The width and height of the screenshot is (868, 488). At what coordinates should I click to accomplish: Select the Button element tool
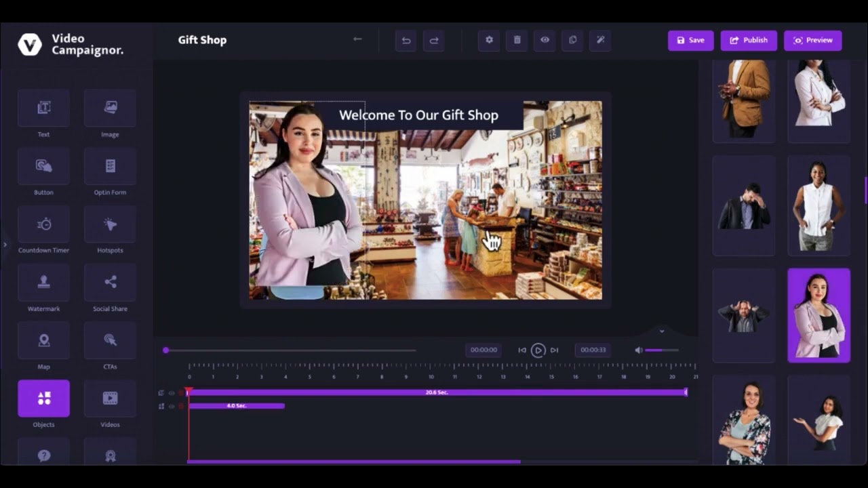pyautogui.click(x=43, y=166)
